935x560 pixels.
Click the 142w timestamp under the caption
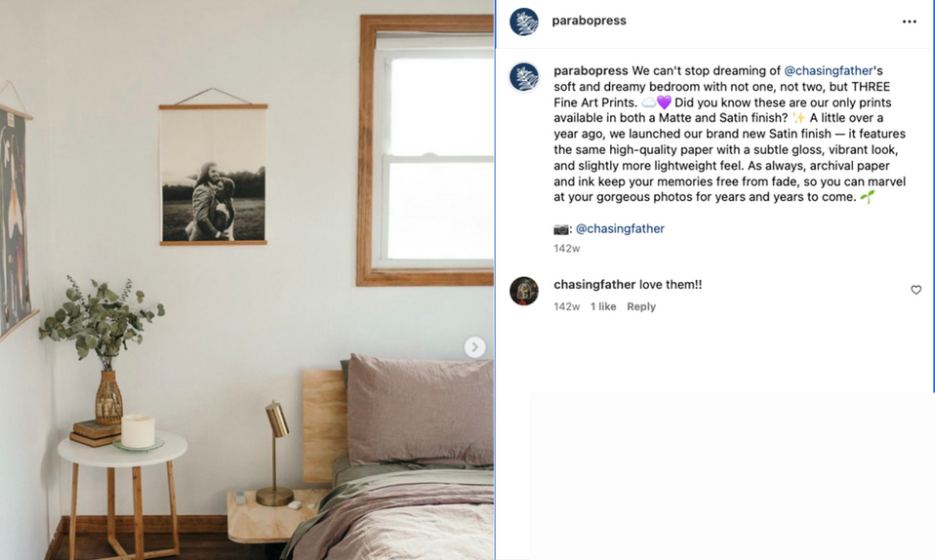coord(566,248)
